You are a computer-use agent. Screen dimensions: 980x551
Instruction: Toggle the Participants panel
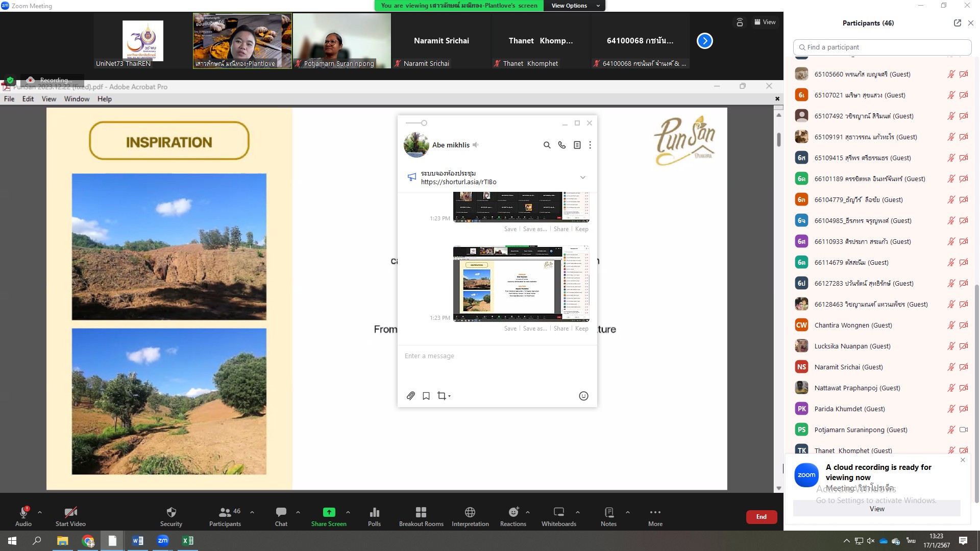(x=225, y=513)
